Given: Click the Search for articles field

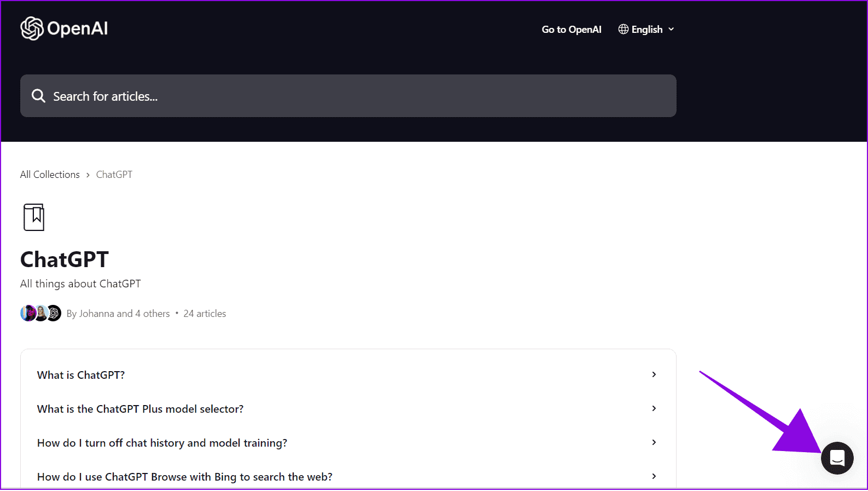Looking at the screenshot, I should coord(348,96).
